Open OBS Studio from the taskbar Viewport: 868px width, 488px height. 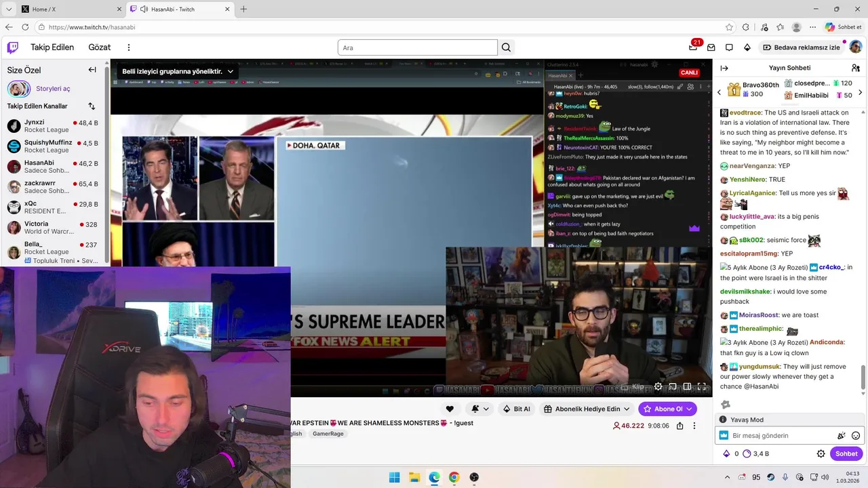click(x=474, y=477)
